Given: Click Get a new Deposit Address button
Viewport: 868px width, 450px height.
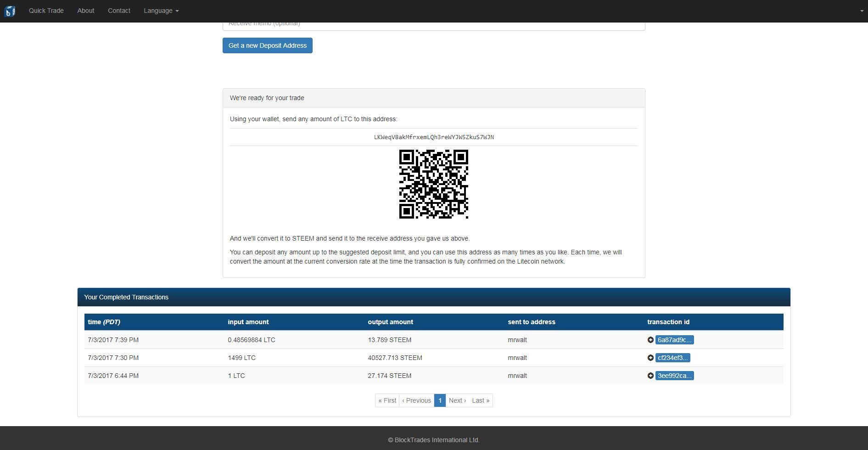Looking at the screenshot, I should pos(268,45).
